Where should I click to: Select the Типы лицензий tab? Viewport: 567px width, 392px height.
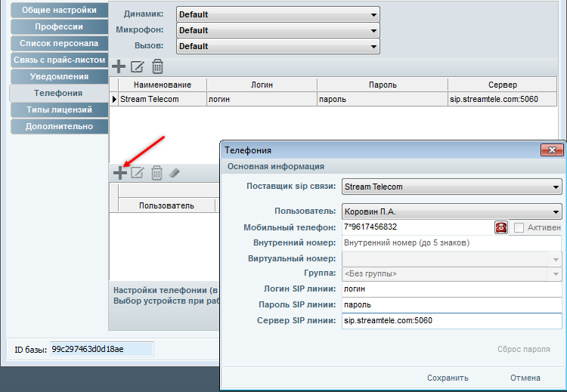coord(59,110)
